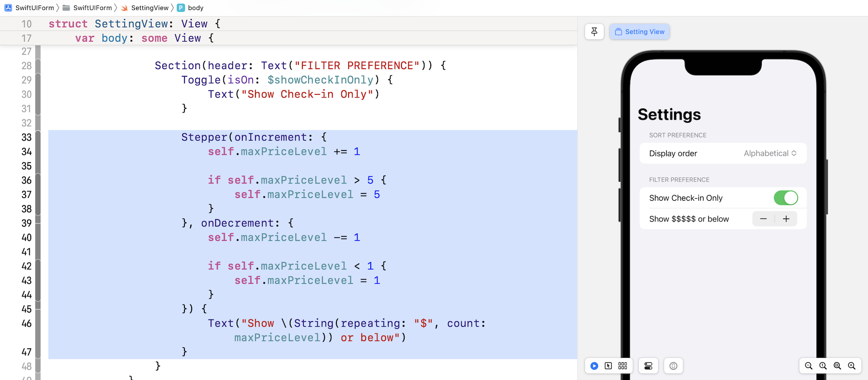Zoom canvas to 100 percent
This screenshot has height=380, width=868.
823,366
